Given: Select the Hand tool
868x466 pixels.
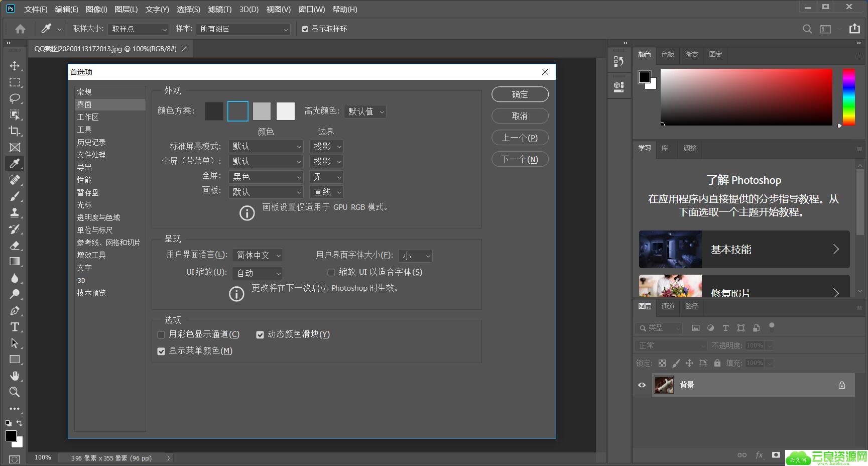Looking at the screenshot, I should pyautogui.click(x=15, y=376).
